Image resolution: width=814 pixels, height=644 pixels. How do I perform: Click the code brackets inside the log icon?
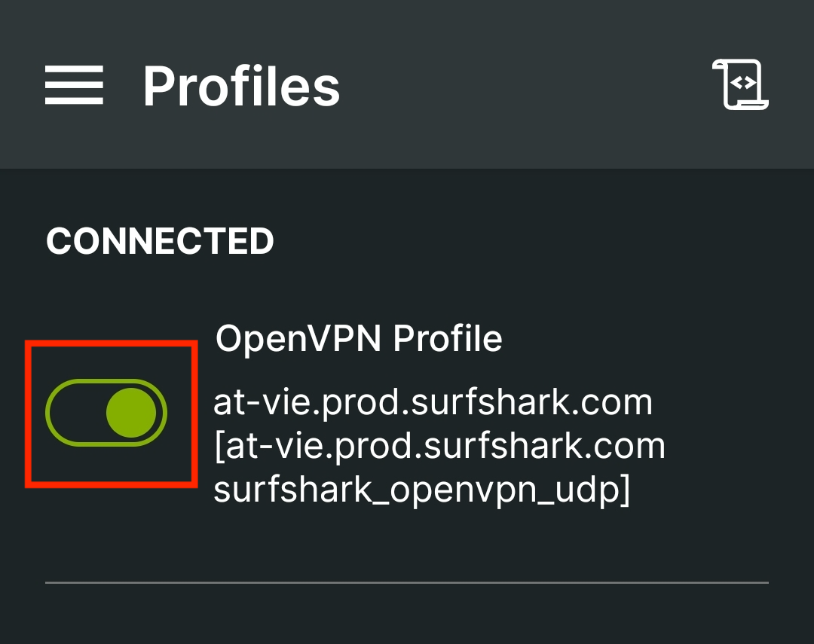coord(743,83)
